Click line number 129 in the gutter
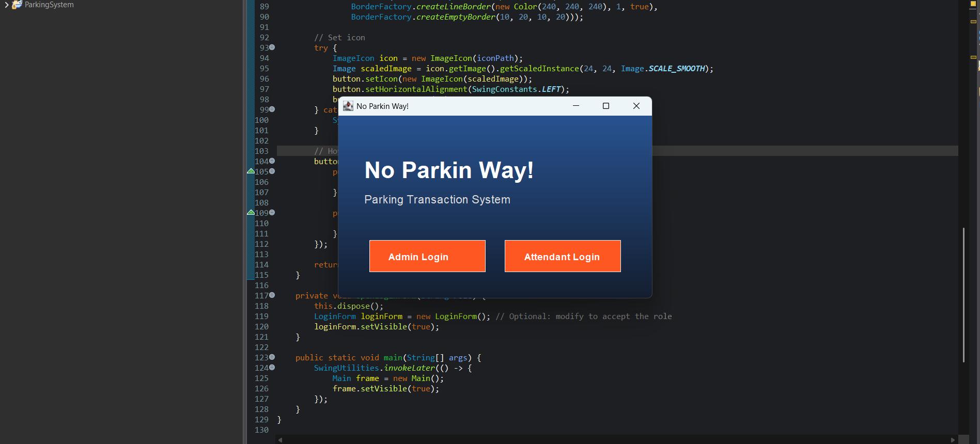 pos(261,419)
